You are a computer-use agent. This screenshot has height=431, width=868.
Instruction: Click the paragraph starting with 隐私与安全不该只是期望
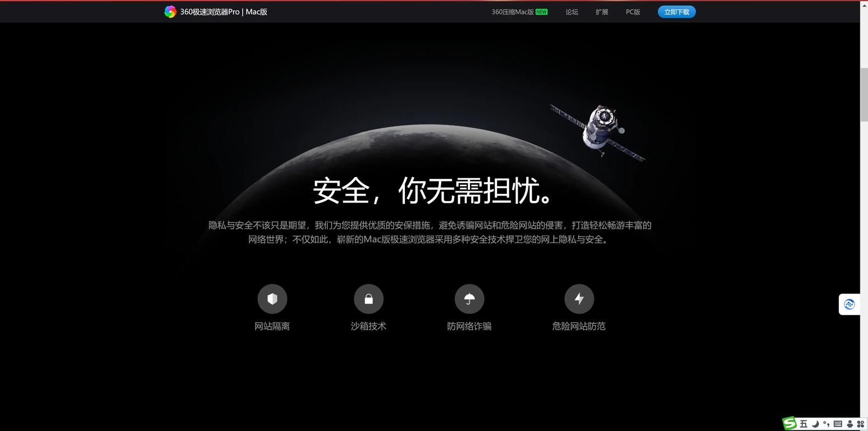430,232
